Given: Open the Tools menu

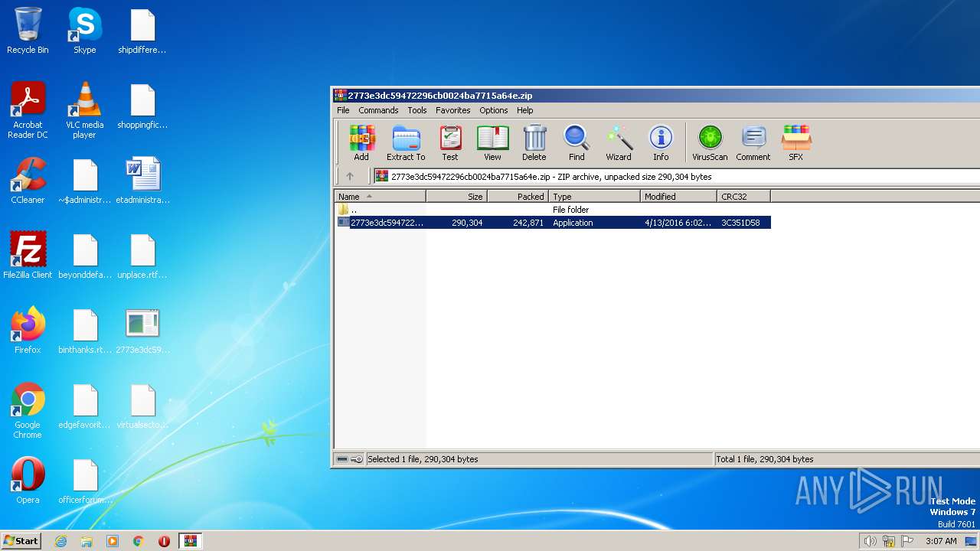Looking at the screenshot, I should click(417, 110).
